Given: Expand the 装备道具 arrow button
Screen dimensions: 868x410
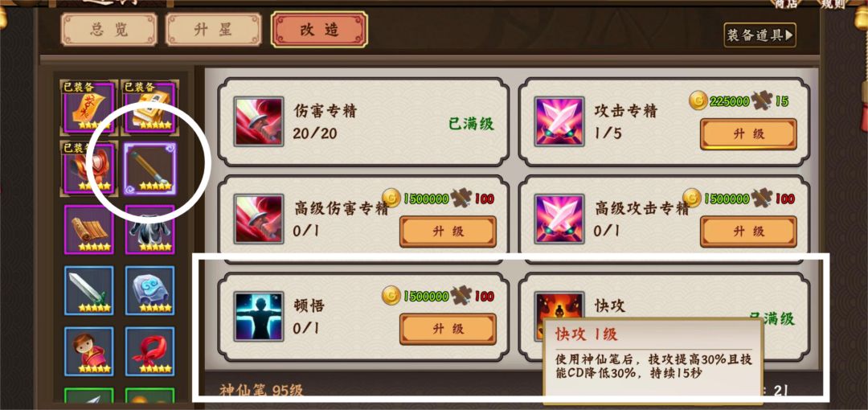Looking at the screenshot, I should click(x=759, y=35).
